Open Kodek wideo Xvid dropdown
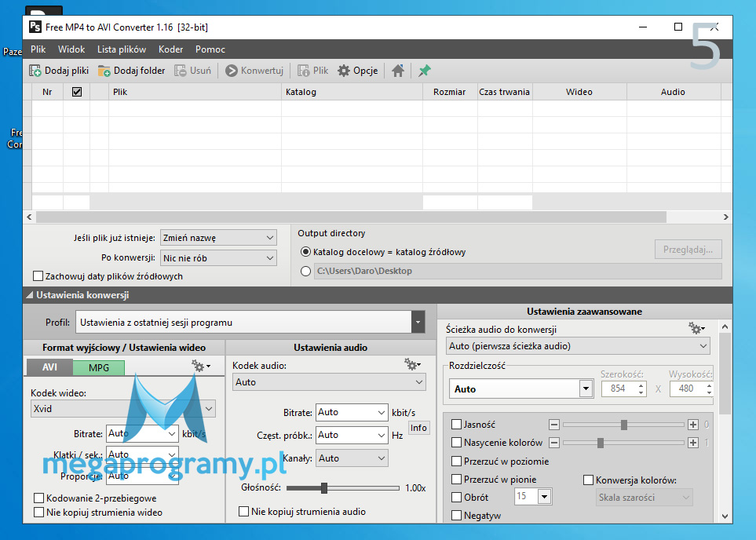 (123, 408)
